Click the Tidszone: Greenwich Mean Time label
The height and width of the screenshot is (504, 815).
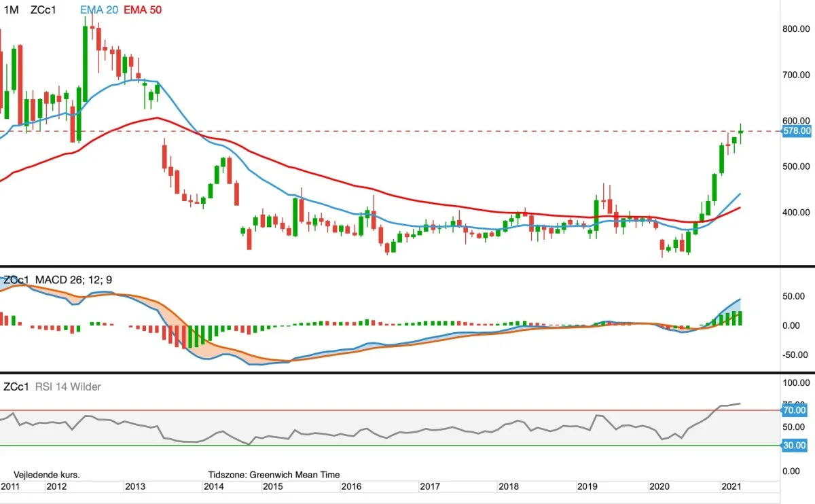point(274,475)
